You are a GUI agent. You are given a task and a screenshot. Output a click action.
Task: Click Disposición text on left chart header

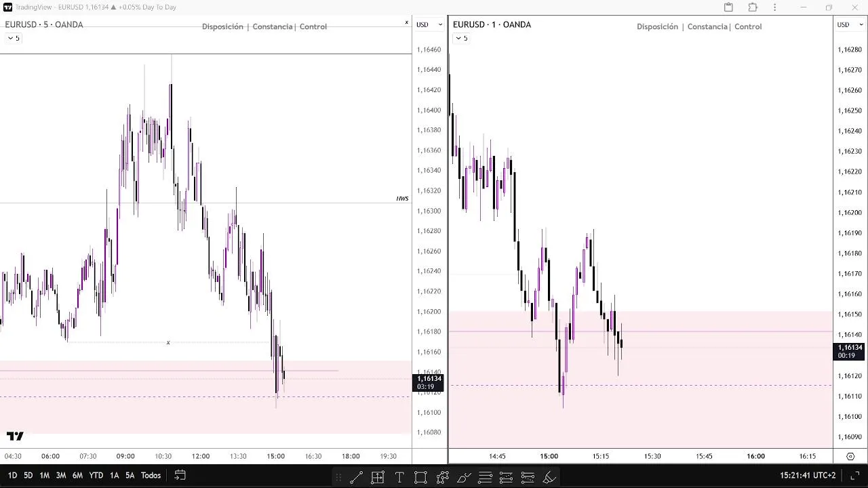pos(222,26)
